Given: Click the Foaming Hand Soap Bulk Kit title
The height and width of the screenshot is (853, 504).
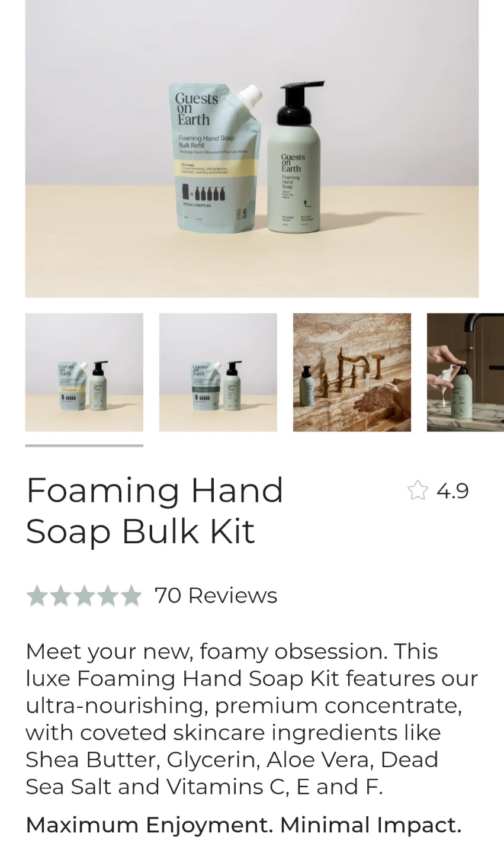Looking at the screenshot, I should [155, 511].
